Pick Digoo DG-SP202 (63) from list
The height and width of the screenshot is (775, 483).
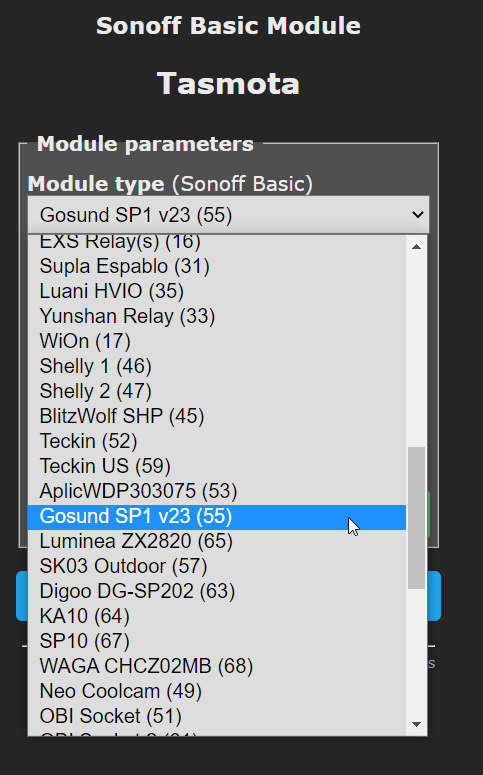click(217, 592)
